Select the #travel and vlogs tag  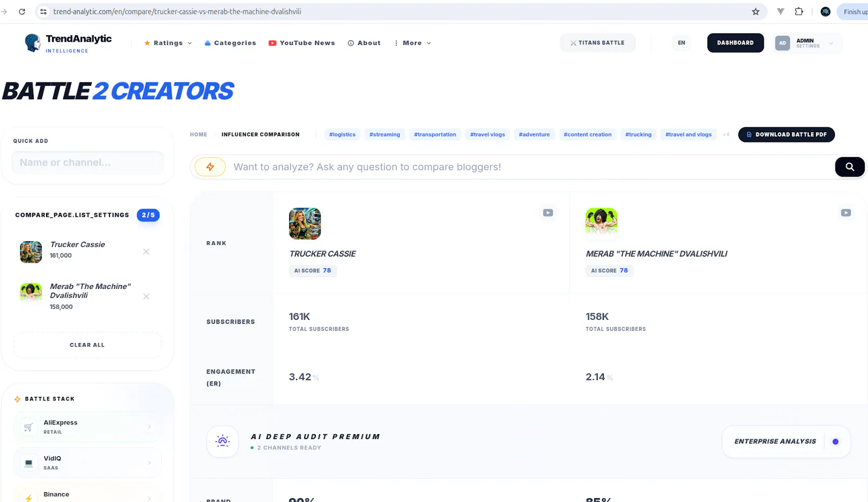pos(688,134)
